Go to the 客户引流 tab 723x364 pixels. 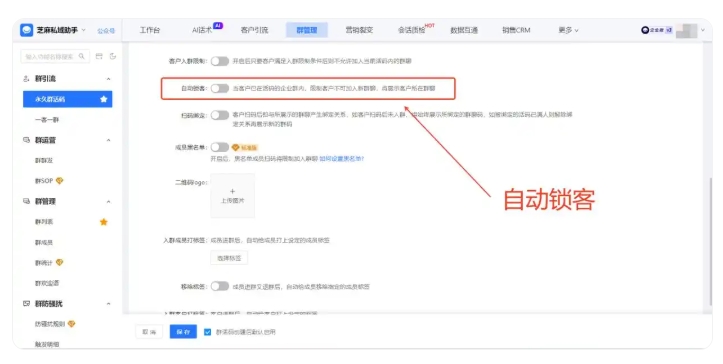[255, 30]
